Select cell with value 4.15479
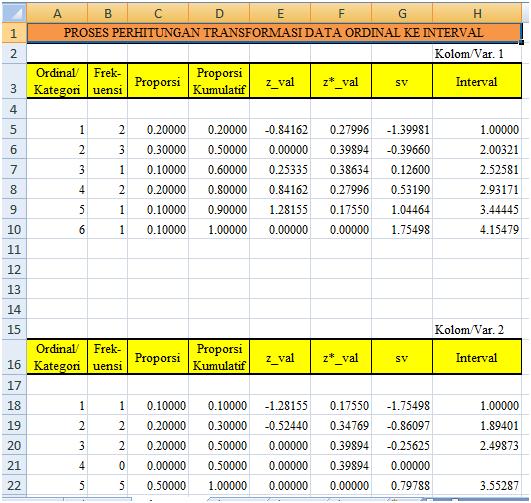 point(477,229)
